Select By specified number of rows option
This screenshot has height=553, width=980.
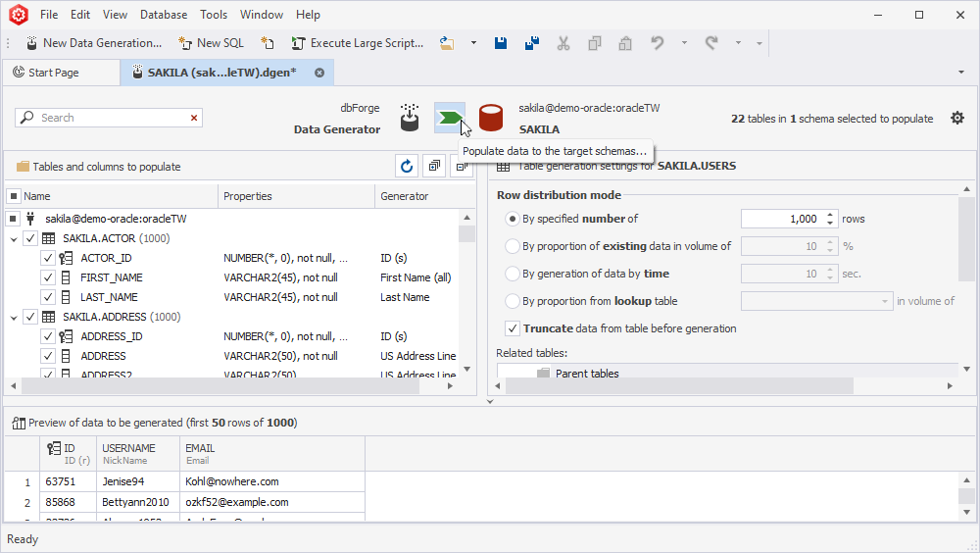(513, 219)
